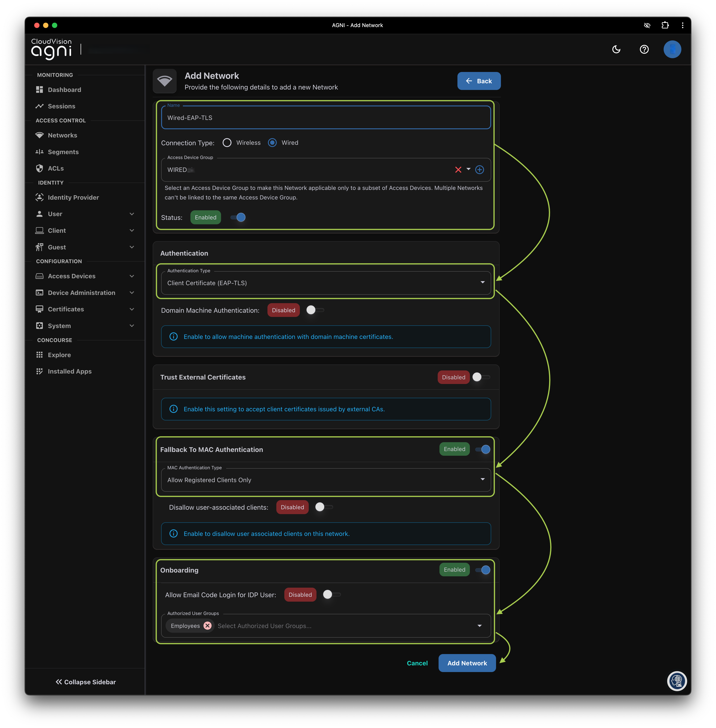Click the user avatar icon
716x728 pixels.
pos(672,49)
